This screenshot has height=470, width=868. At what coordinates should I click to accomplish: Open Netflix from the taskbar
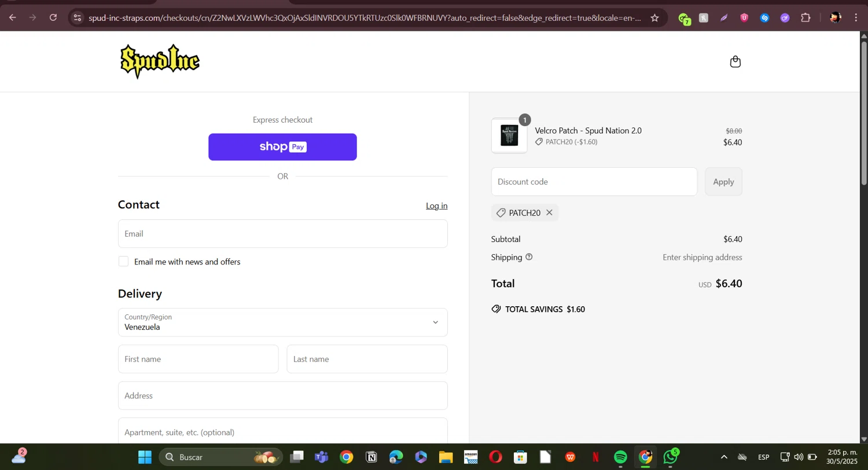tap(595, 457)
